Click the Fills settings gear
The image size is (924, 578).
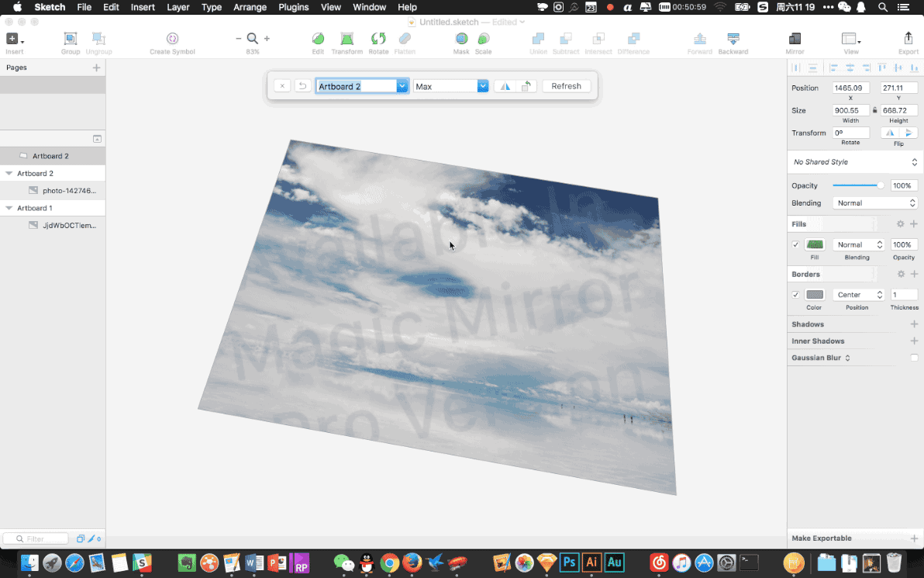(x=901, y=224)
